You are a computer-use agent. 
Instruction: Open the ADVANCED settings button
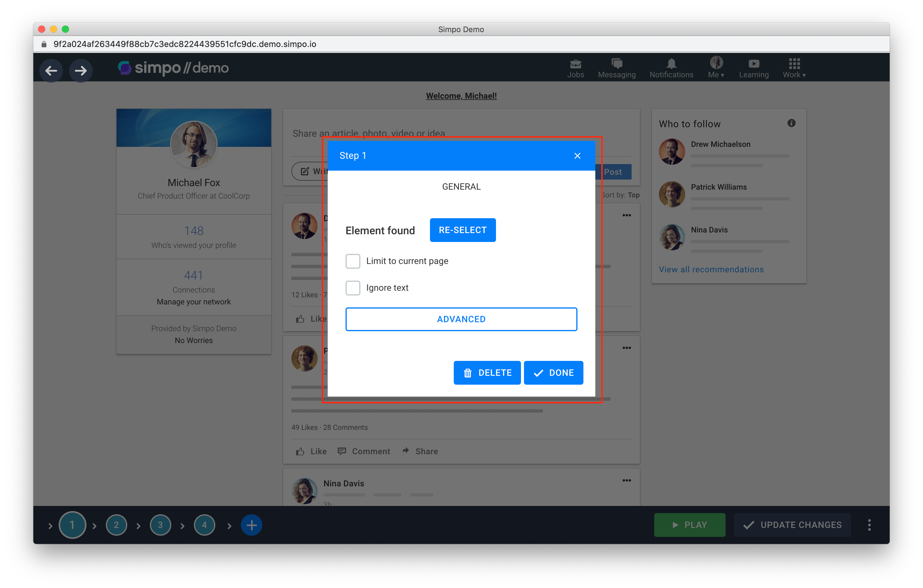(x=461, y=319)
